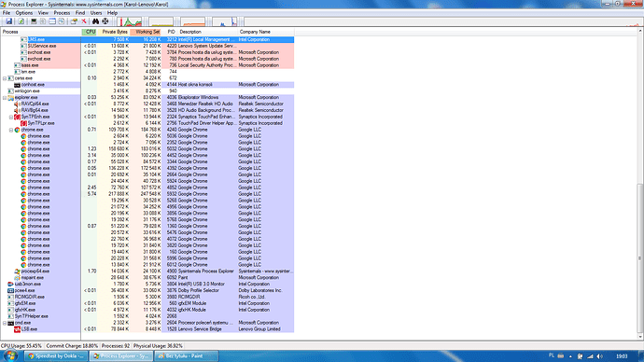Click the LSB.exe red icon
The height and width of the screenshot is (362, 644).
(17, 329)
